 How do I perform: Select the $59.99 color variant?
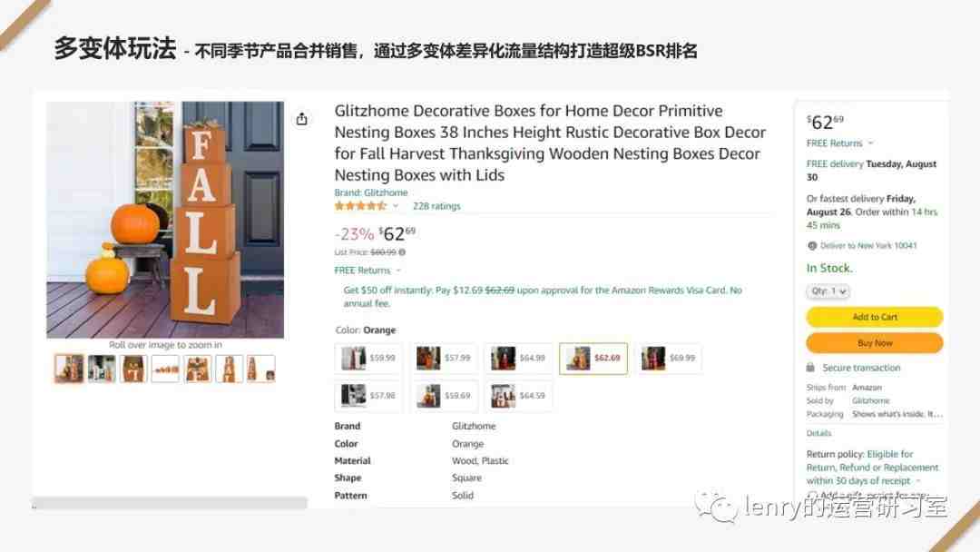[x=368, y=359]
